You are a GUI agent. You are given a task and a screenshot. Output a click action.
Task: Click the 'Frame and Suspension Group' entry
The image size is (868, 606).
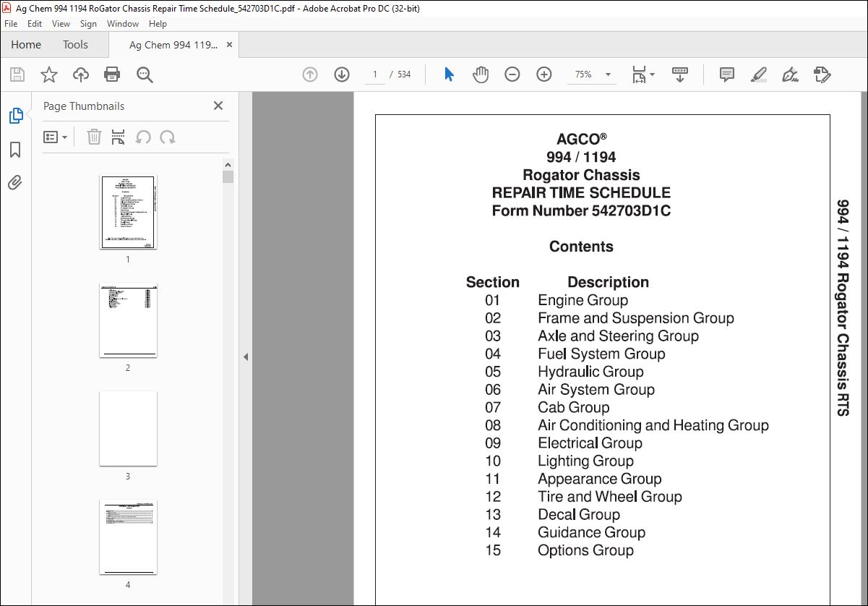pos(636,318)
